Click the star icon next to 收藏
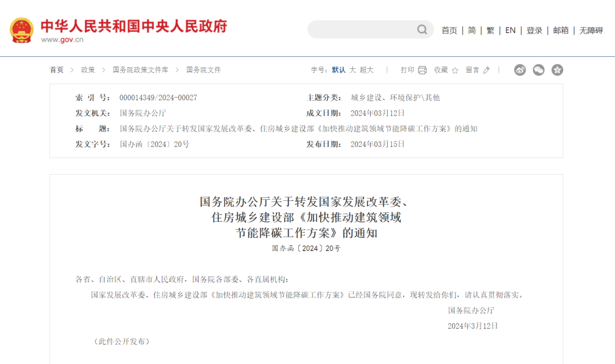 click(455, 71)
